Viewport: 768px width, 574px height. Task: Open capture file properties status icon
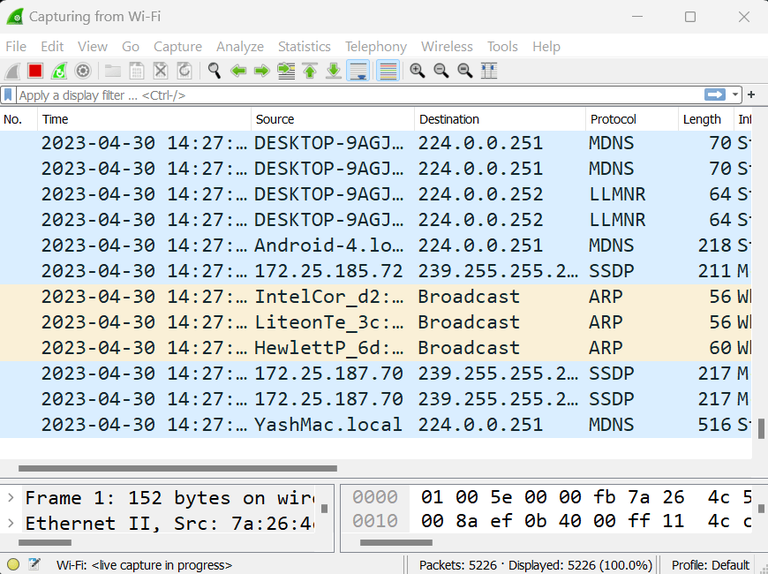click(x=34, y=564)
